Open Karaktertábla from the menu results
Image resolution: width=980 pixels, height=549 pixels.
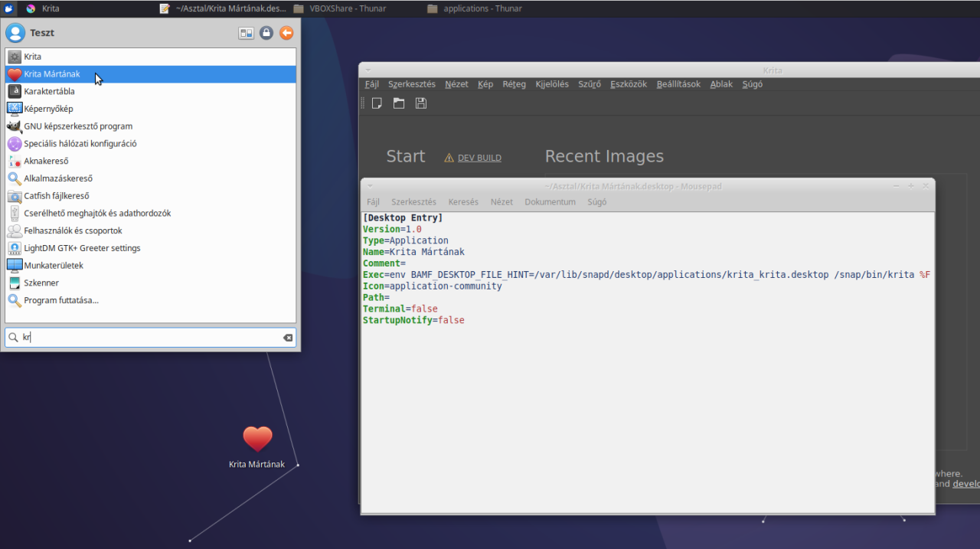[x=151, y=91]
